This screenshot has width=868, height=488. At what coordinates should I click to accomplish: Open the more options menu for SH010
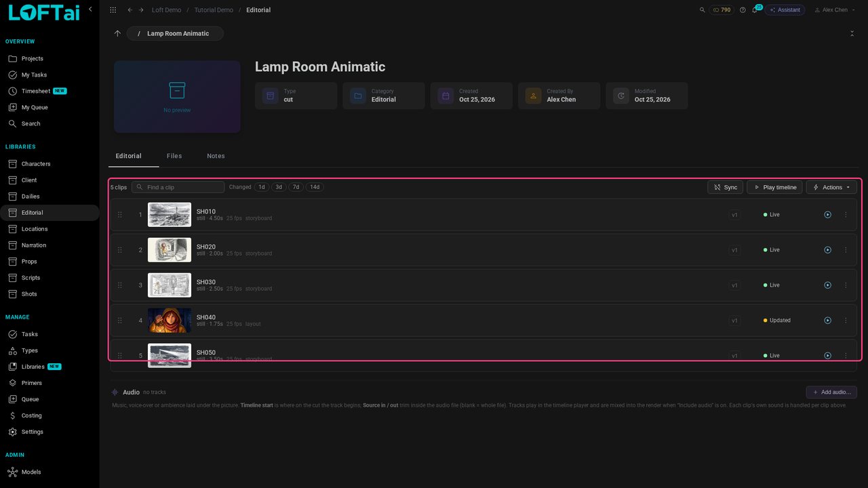[846, 215]
